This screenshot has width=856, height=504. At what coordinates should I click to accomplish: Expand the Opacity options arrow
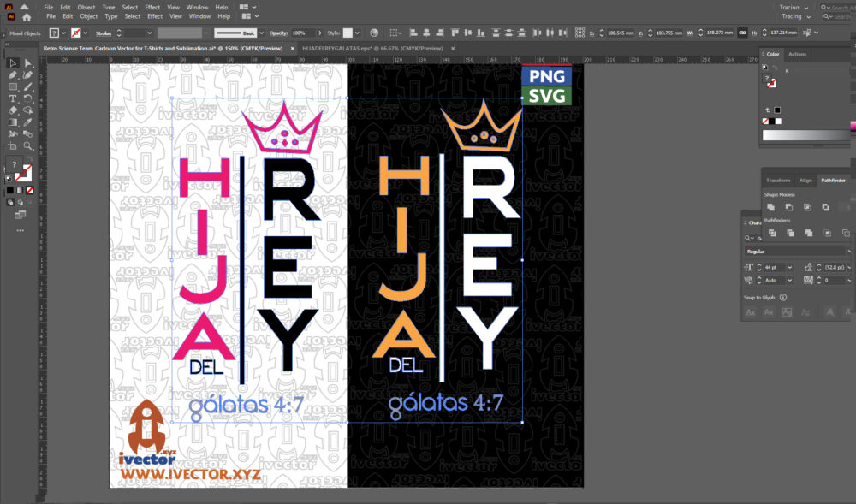(x=320, y=33)
